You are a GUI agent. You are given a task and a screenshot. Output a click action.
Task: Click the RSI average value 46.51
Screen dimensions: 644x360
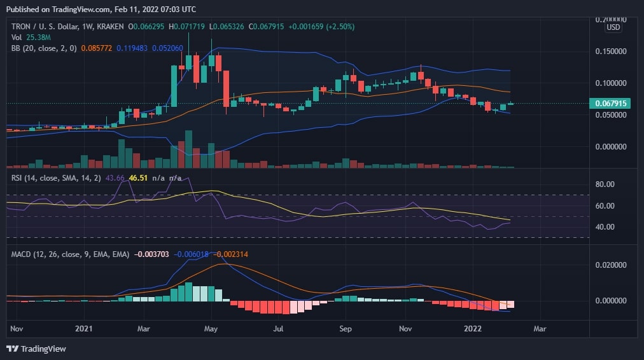[138, 178]
